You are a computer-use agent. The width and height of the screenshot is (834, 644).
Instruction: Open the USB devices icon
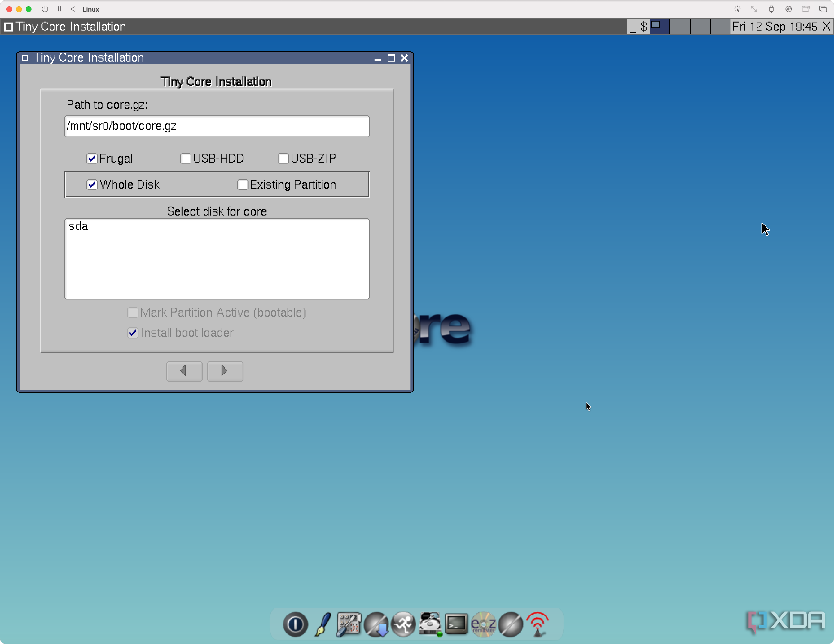point(771,9)
